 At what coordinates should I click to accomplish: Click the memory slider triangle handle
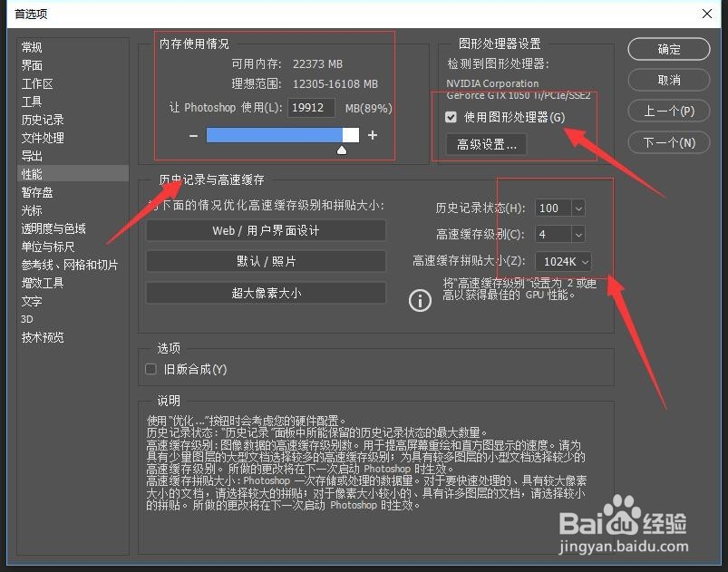342,150
